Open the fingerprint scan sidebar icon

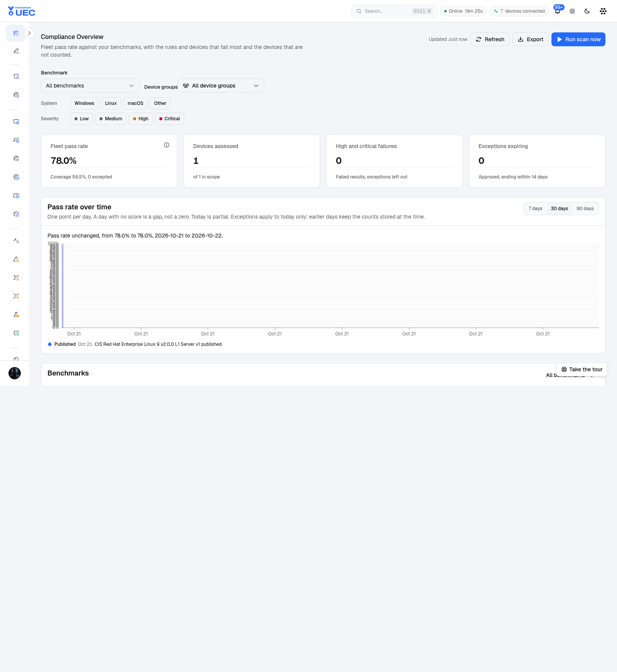pyautogui.click(x=16, y=95)
